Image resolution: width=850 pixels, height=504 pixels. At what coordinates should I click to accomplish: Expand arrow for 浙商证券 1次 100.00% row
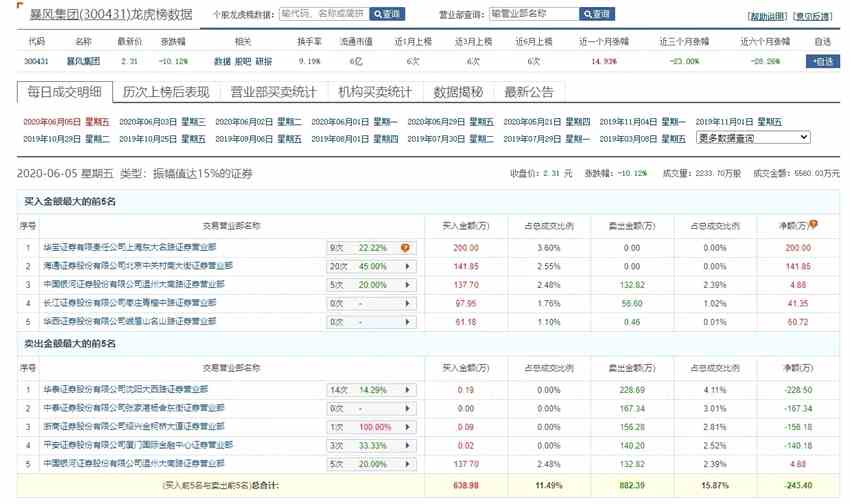[x=408, y=427]
